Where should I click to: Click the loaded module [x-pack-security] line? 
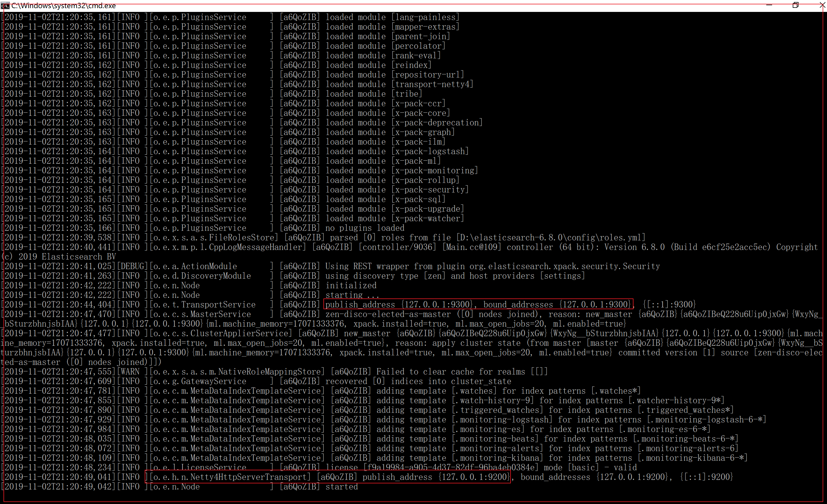coord(235,190)
